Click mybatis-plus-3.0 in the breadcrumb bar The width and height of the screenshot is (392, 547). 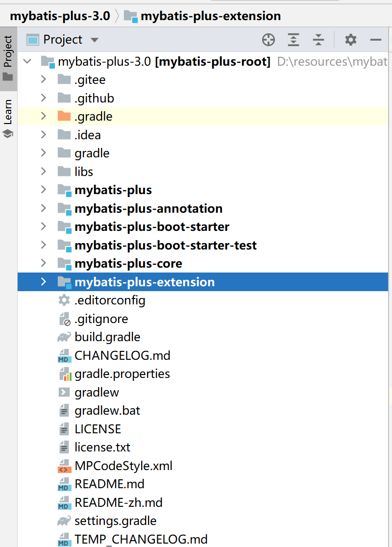tap(60, 16)
